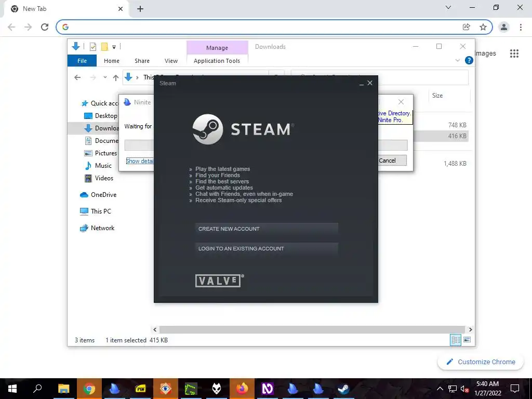Image resolution: width=532 pixels, height=399 pixels.
Task: Open the purple N taskbar icon
Action: [x=268, y=389]
